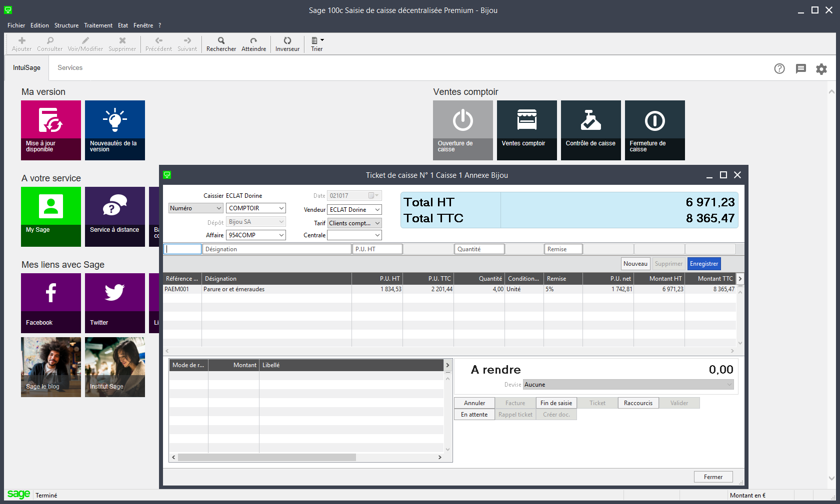Go to Suivant record arrow
The image size is (840, 504).
coord(187,44)
